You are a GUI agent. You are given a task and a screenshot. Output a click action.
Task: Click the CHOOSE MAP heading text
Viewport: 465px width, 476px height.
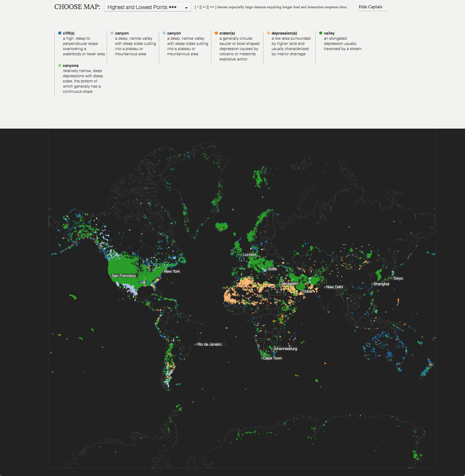click(x=77, y=7)
